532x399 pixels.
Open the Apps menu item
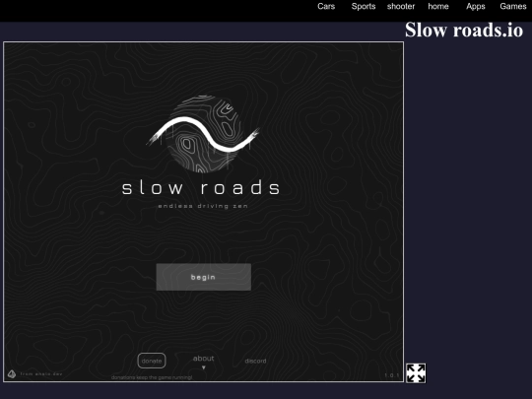pyautogui.click(x=475, y=7)
